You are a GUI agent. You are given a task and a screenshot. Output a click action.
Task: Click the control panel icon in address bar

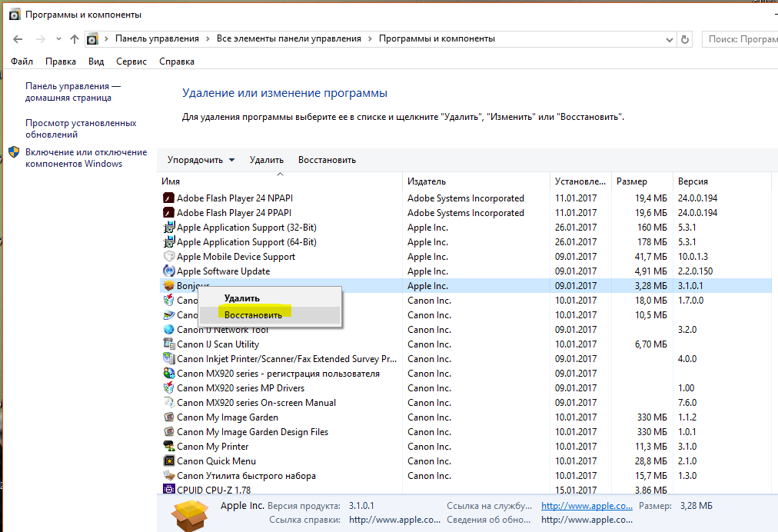click(x=92, y=38)
